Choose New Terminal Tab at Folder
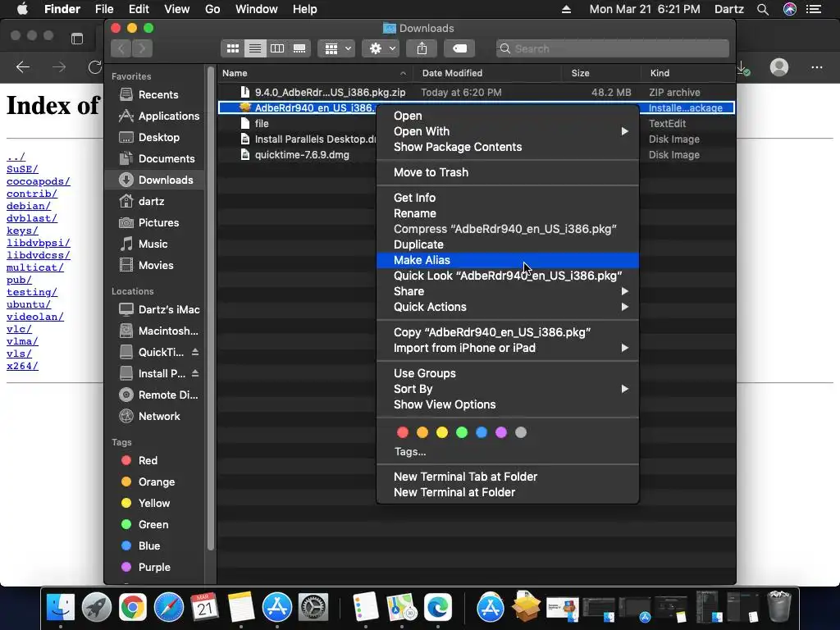Image resolution: width=840 pixels, height=630 pixels. [507, 477]
